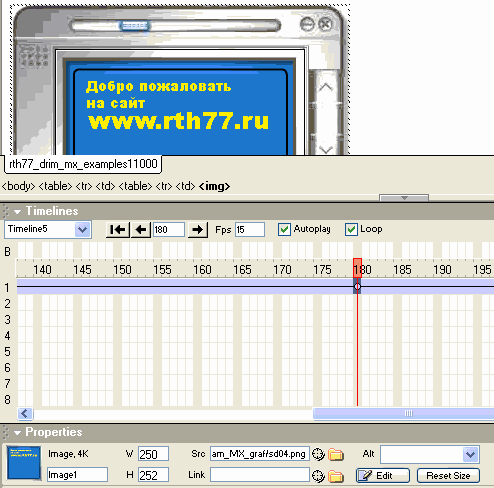
Task: Open the Timeline5 dropdown
Action: [x=82, y=230]
